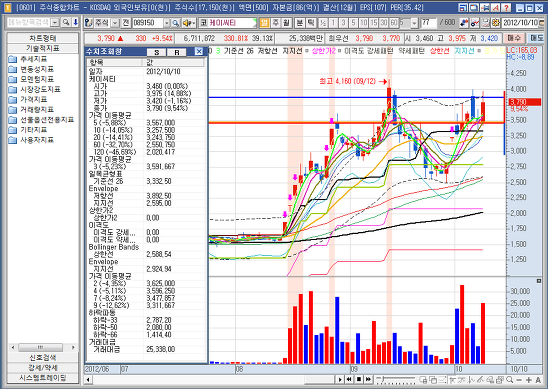Open the interval value dropdown
548x389 pixels.
point(414,23)
